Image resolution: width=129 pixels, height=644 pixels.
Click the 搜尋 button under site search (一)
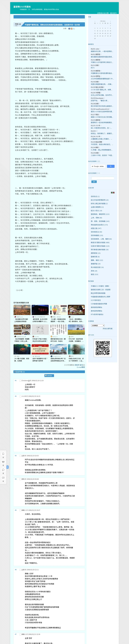point(94,182)
